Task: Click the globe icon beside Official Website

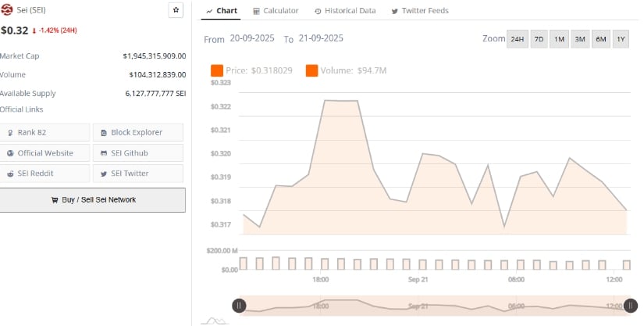Action: click(10, 153)
